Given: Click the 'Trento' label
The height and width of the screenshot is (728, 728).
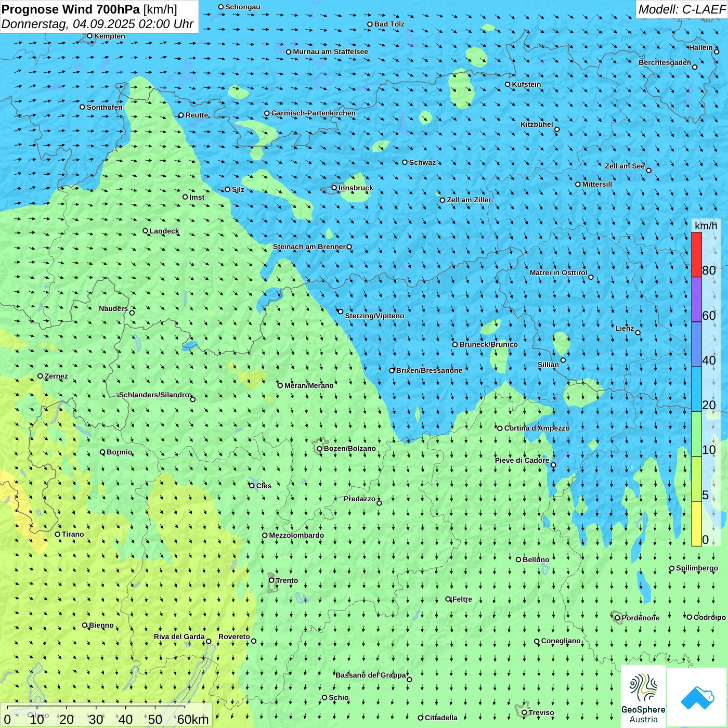Looking at the screenshot, I should (287, 580).
